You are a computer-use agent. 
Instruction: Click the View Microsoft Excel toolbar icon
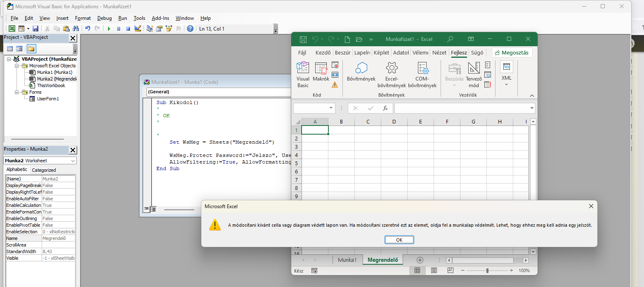pos(12,28)
